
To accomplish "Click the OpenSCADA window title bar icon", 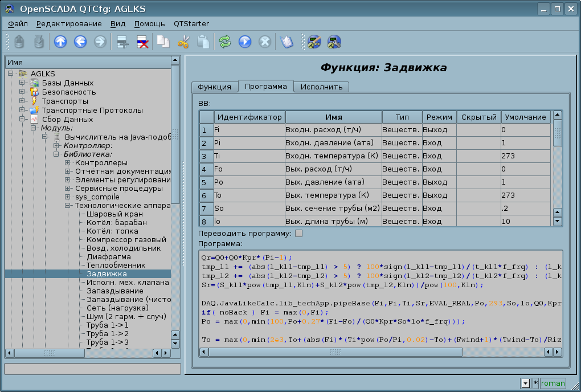I will tap(10, 9).
